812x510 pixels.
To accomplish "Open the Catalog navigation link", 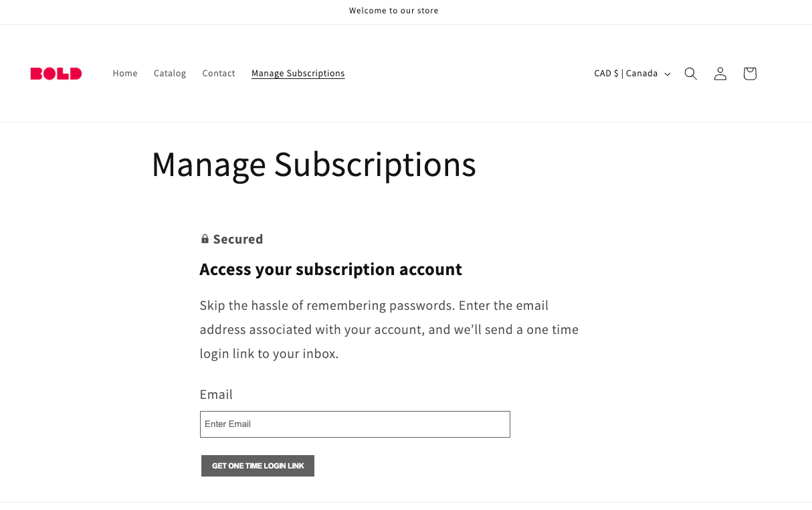I will [x=170, y=74].
